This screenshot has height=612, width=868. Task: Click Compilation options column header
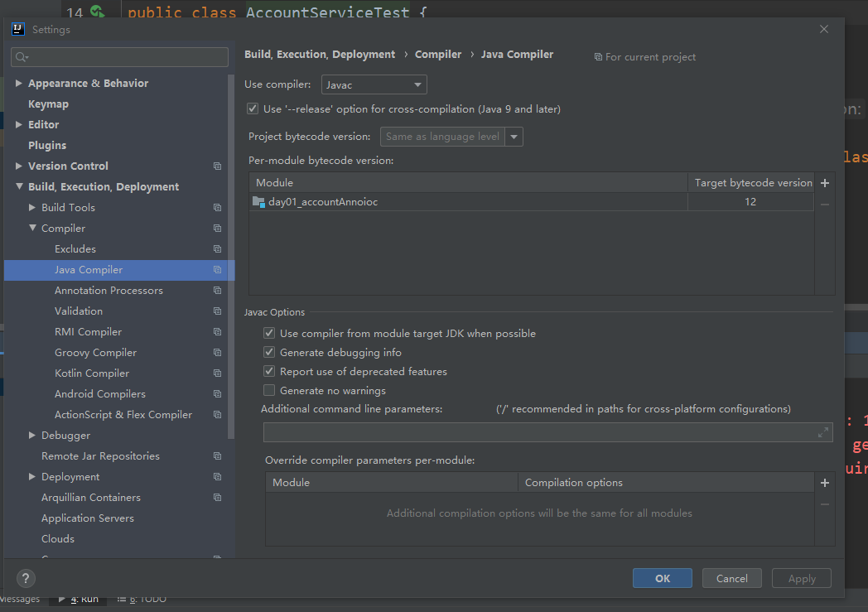pyautogui.click(x=666, y=483)
